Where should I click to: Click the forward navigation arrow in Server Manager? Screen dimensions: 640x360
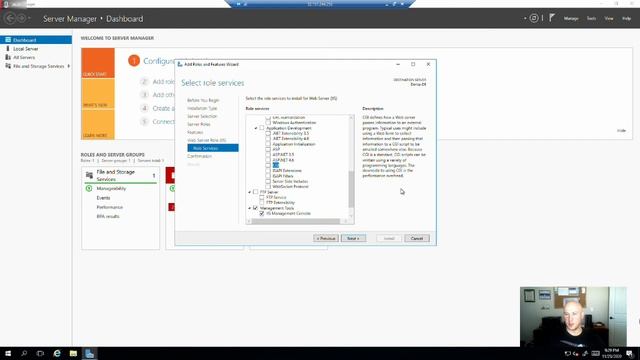21,18
